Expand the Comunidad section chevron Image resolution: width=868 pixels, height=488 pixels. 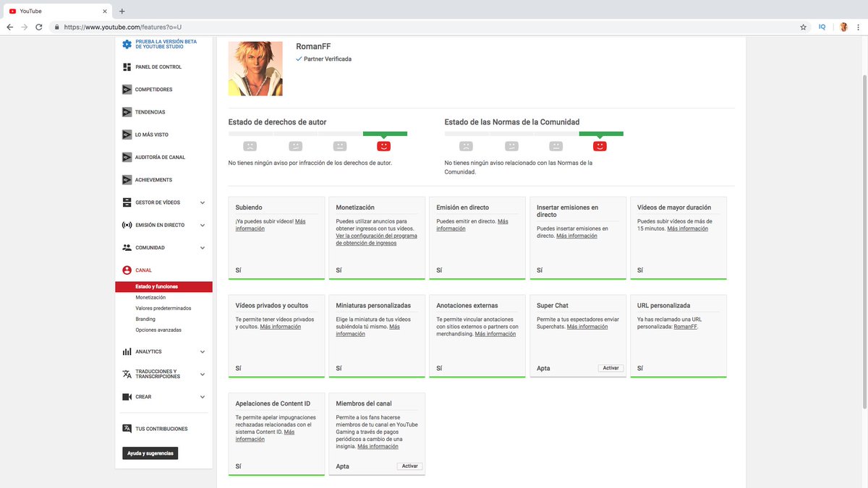coord(203,247)
